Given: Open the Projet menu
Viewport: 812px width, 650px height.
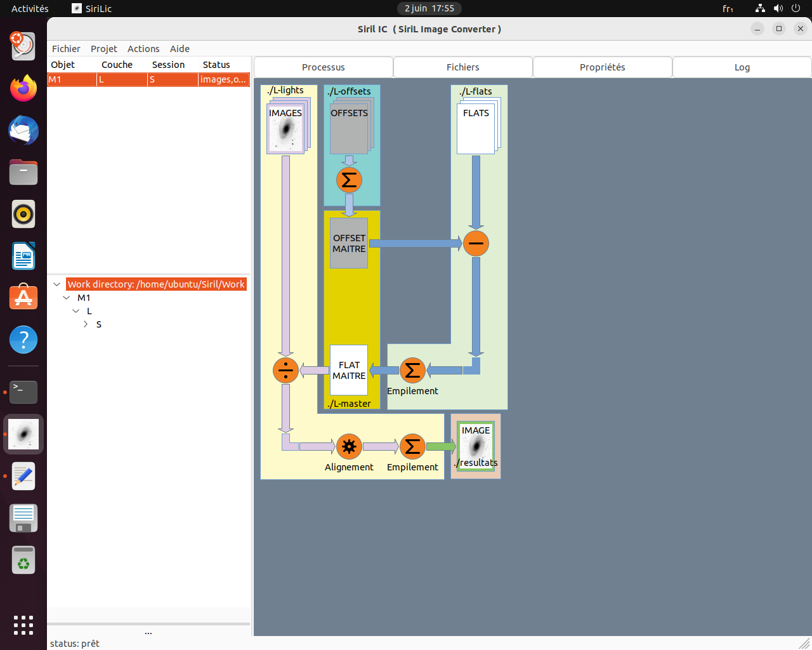Looking at the screenshot, I should point(104,49).
